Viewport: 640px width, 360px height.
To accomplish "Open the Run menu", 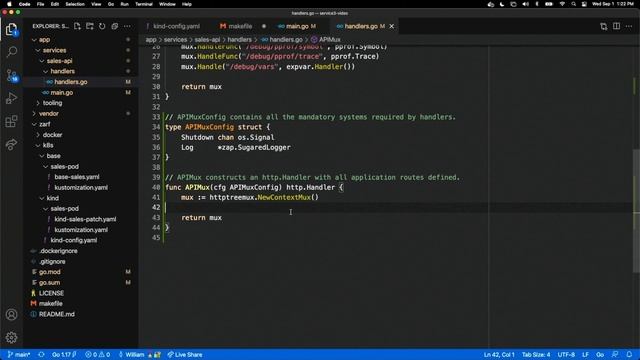I will pos(124,4).
